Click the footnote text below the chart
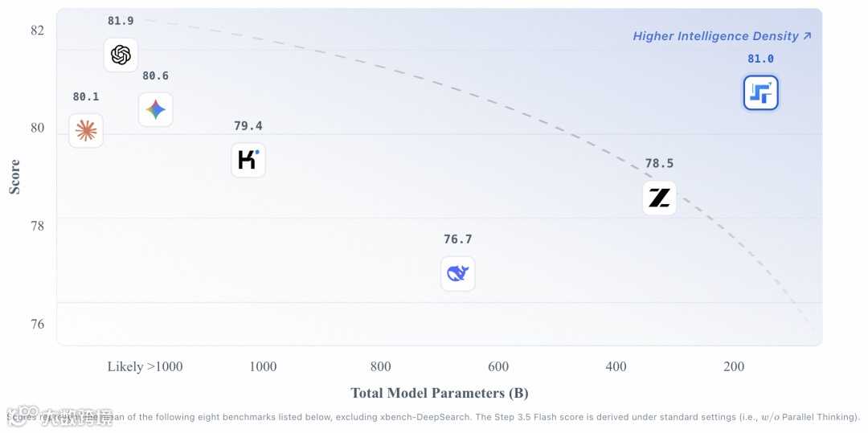Screen dimensions: 868x433 click(482, 417)
